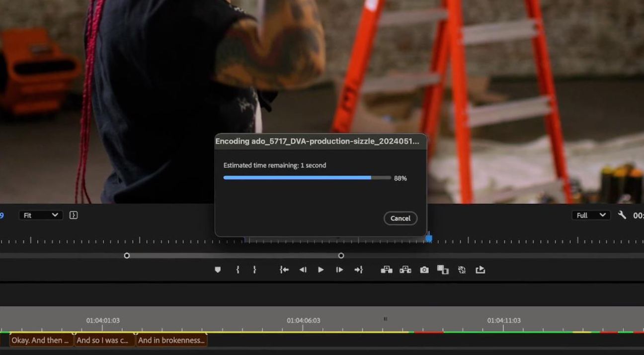Click the Step Back one frame control
The width and height of the screenshot is (644, 355).
[x=303, y=269]
